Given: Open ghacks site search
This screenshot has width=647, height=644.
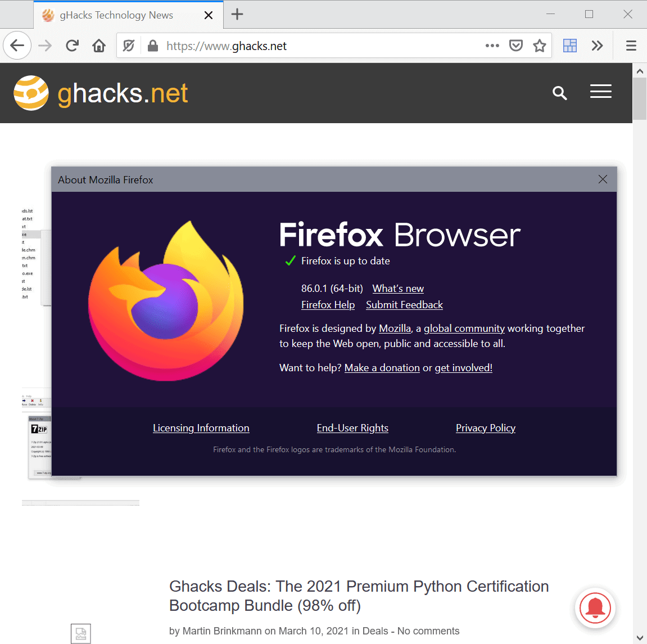Looking at the screenshot, I should click(x=559, y=93).
